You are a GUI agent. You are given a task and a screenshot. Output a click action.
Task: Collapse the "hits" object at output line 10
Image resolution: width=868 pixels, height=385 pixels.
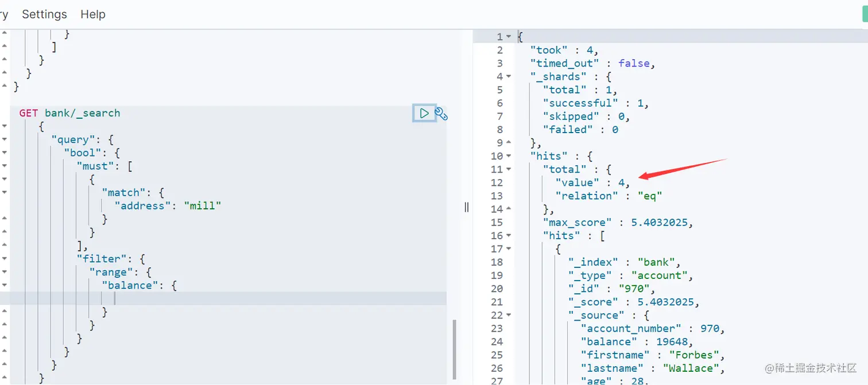point(509,156)
